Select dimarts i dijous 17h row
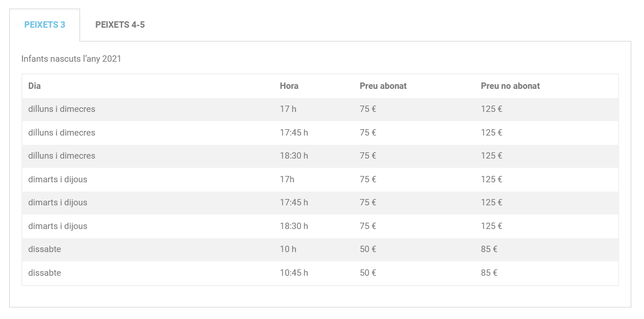The width and height of the screenshot is (644, 319). pos(320,179)
